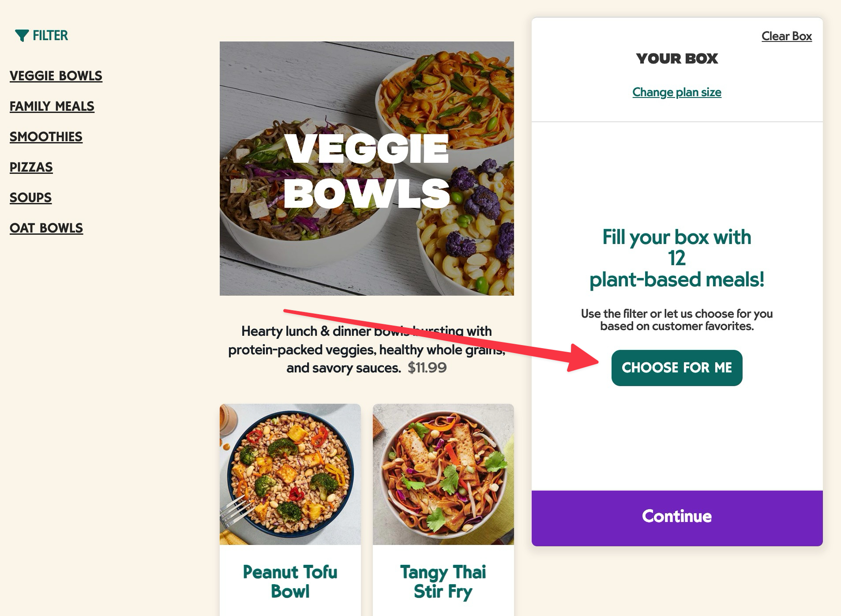Click the Veggie Bowls banner image
Viewport: 841px width, 616px height.
click(367, 169)
